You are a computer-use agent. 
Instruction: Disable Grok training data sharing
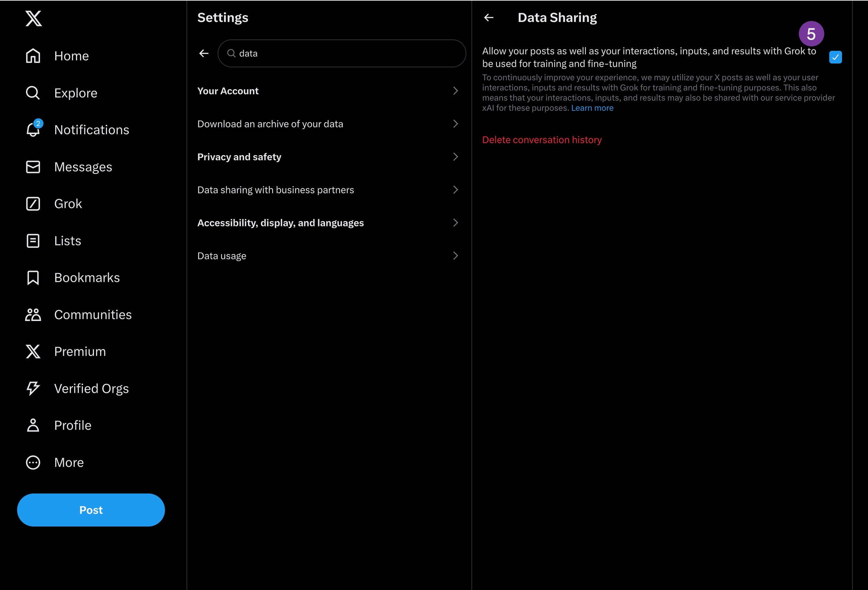(x=835, y=57)
